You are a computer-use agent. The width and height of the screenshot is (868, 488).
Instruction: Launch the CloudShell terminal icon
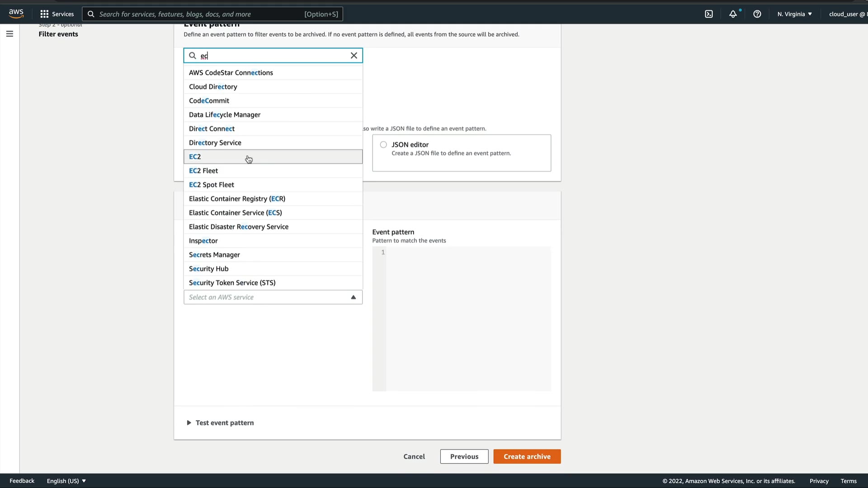point(709,14)
